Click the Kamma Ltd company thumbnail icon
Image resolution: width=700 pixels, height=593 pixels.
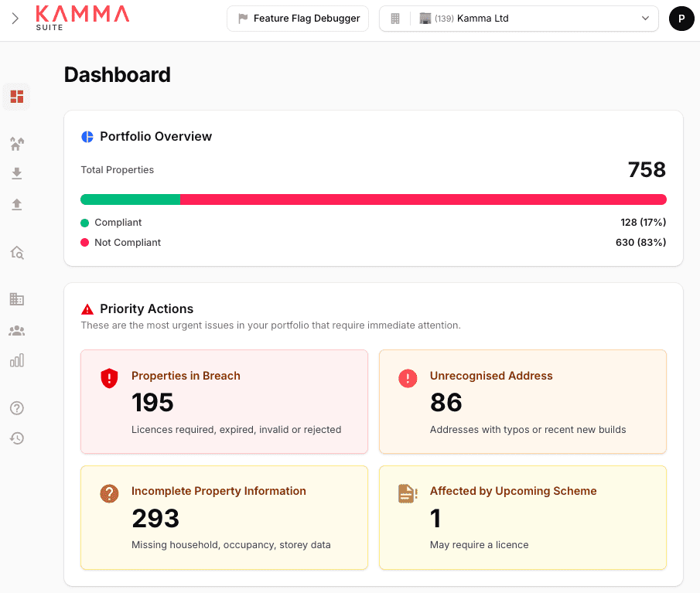425,19
